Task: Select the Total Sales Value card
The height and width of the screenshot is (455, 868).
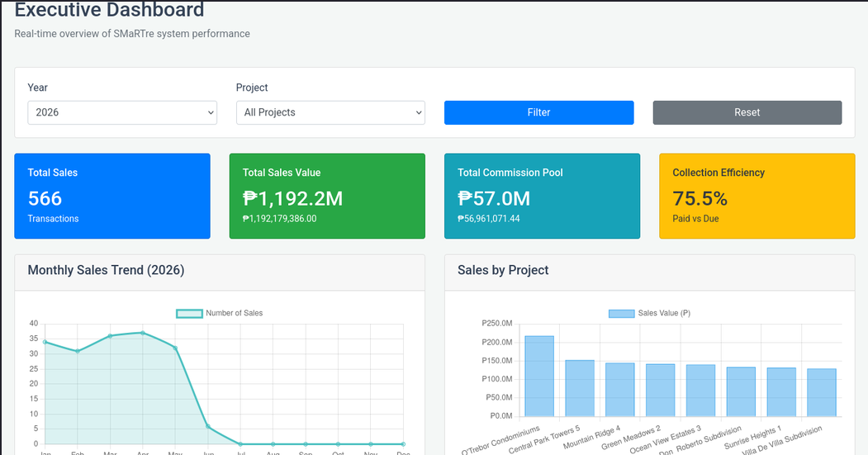Action: click(327, 196)
